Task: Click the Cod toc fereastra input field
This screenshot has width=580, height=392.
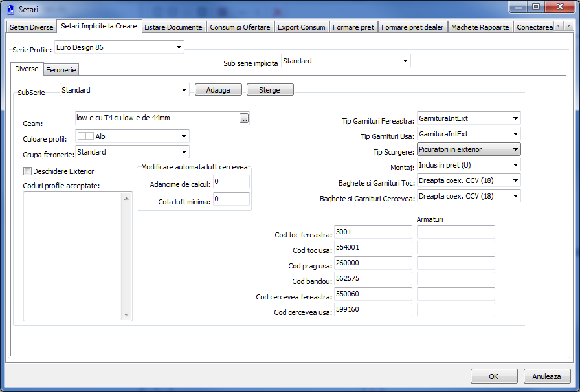Action: pos(373,232)
